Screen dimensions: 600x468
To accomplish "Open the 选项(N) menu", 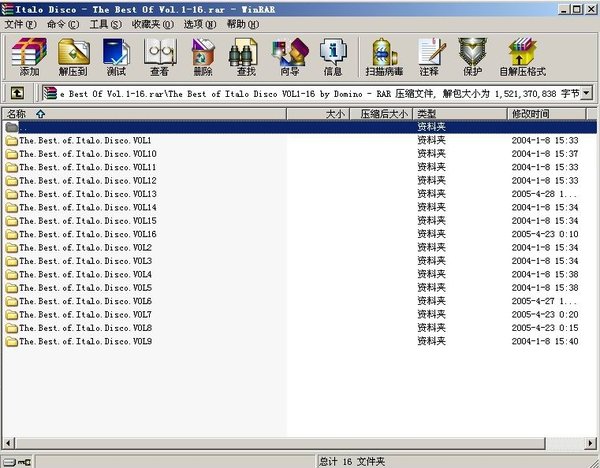I will (200, 25).
